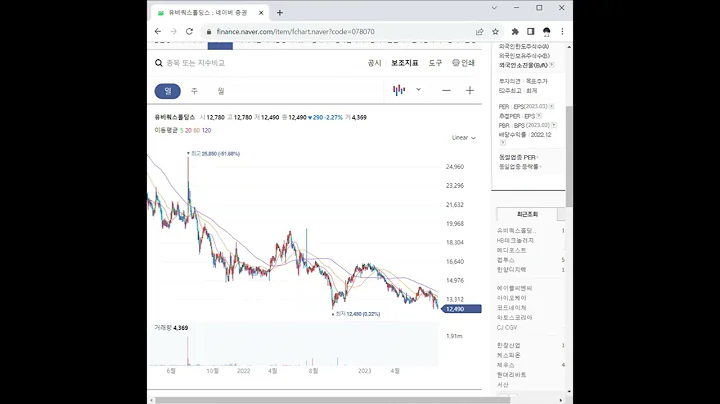The image size is (720, 404).
Task: Open HB테크놀러지 in recent list
Action: click(x=515, y=241)
